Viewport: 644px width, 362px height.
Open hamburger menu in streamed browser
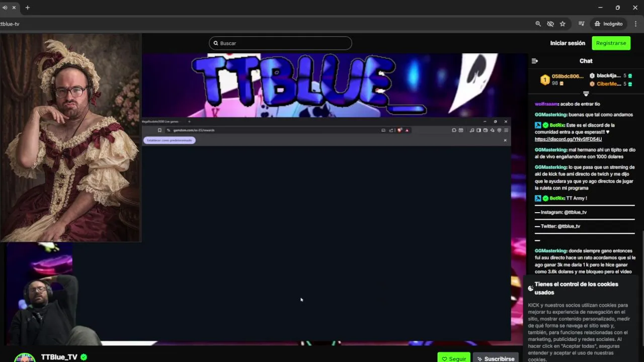(x=506, y=130)
